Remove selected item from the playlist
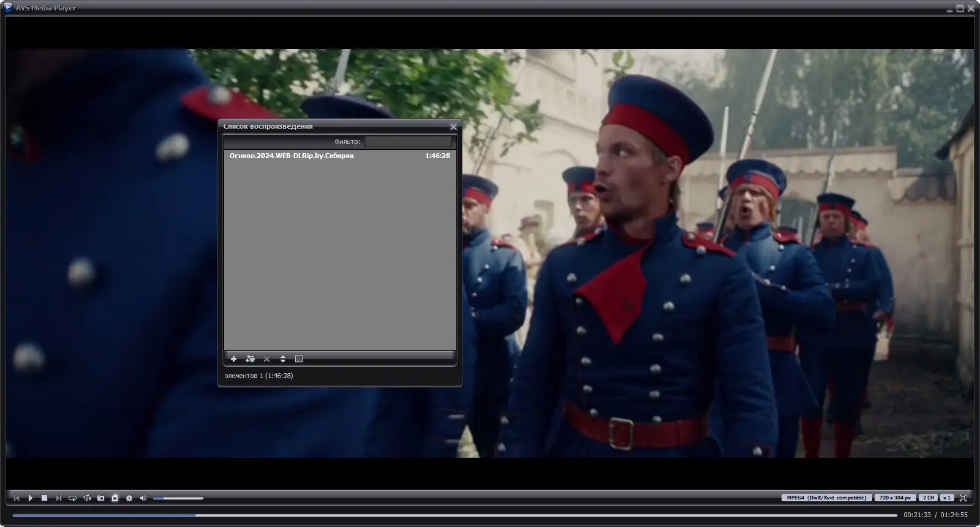 [x=266, y=358]
